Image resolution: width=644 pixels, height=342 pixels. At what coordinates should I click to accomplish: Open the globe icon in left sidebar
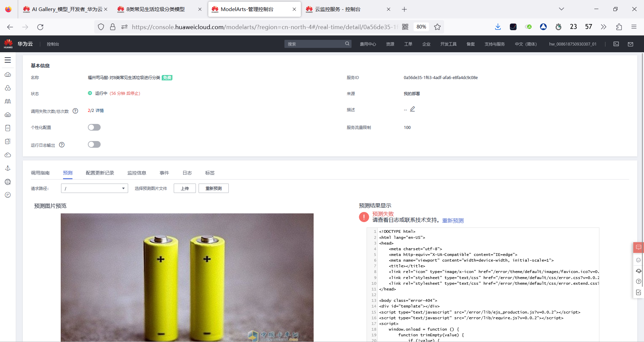click(x=8, y=182)
